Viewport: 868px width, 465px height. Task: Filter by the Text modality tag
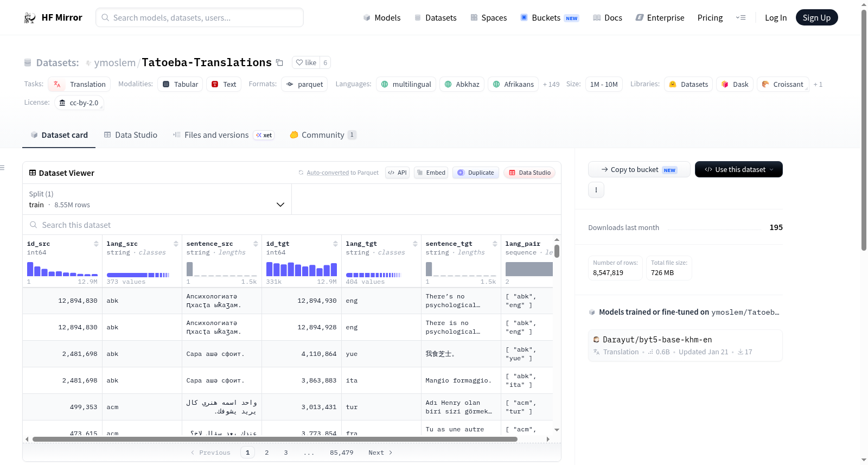pyautogui.click(x=224, y=84)
